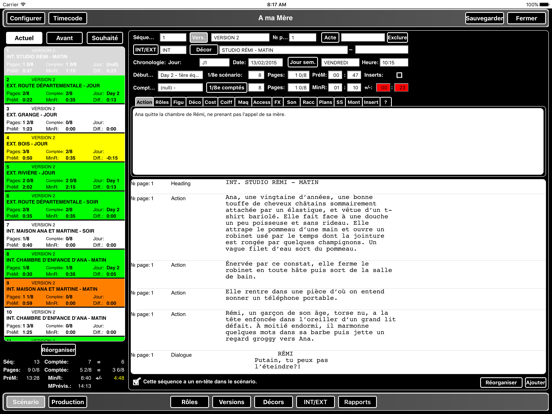Open Rôles from the bottom toolbar
The height and width of the screenshot is (414, 552).
(189, 402)
